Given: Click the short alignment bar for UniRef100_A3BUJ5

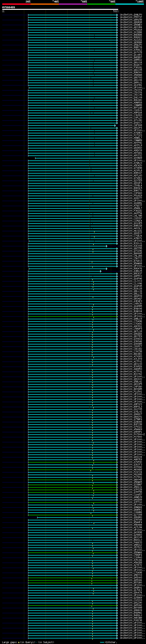Looking at the screenshot, I should click(x=65, y=271).
